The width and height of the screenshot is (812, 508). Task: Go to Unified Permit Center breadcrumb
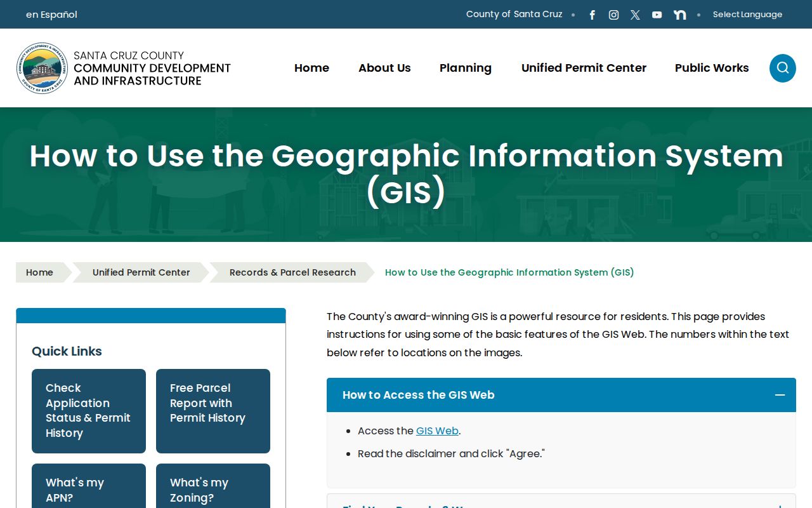[141, 272]
